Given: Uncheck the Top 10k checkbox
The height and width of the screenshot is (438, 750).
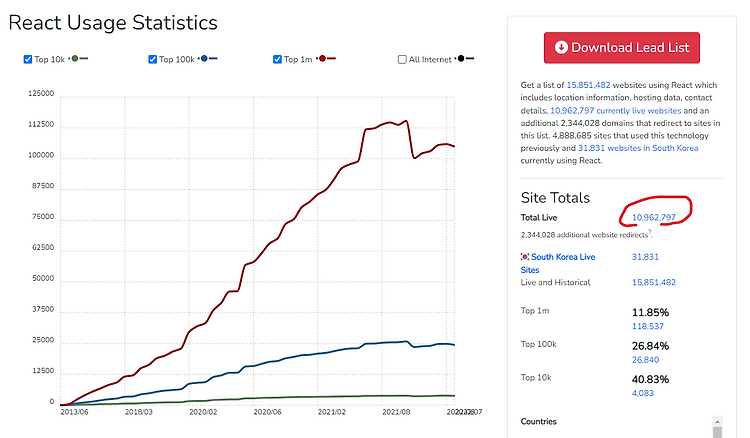Looking at the screenshot, I should pos(28,59).
